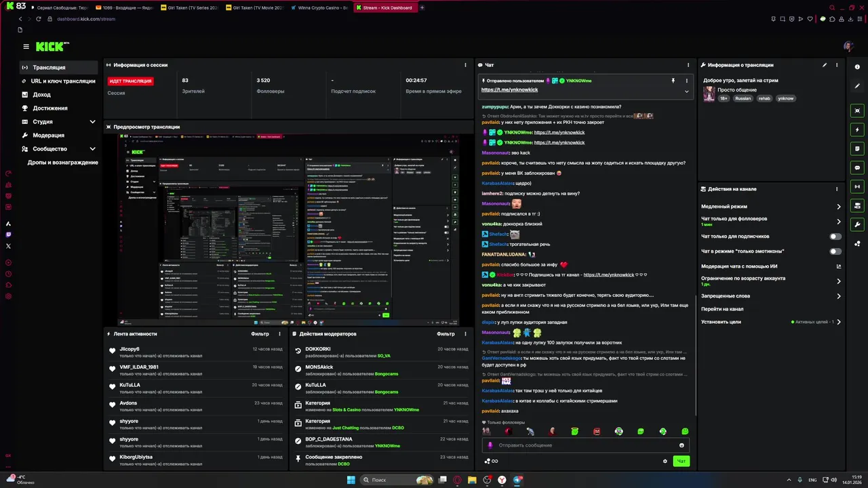Viewport: 868px width, 488px height.
Task: Open DOKKORKI entry in moderator actions
Action: click(x=382, y=352)
